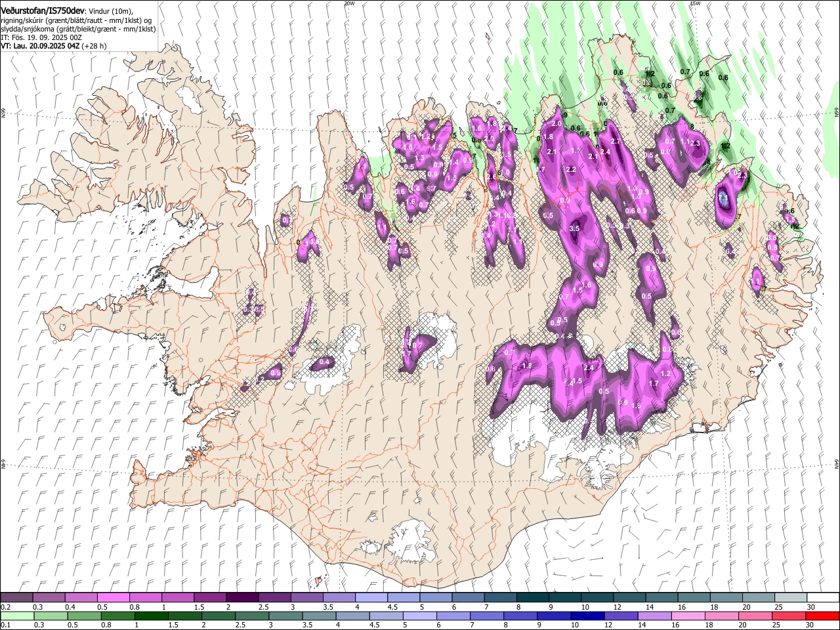Click the top legend swatch between 12 and 14
The width and height of the screenshot is (840, 630).
(x=629, y=598)
